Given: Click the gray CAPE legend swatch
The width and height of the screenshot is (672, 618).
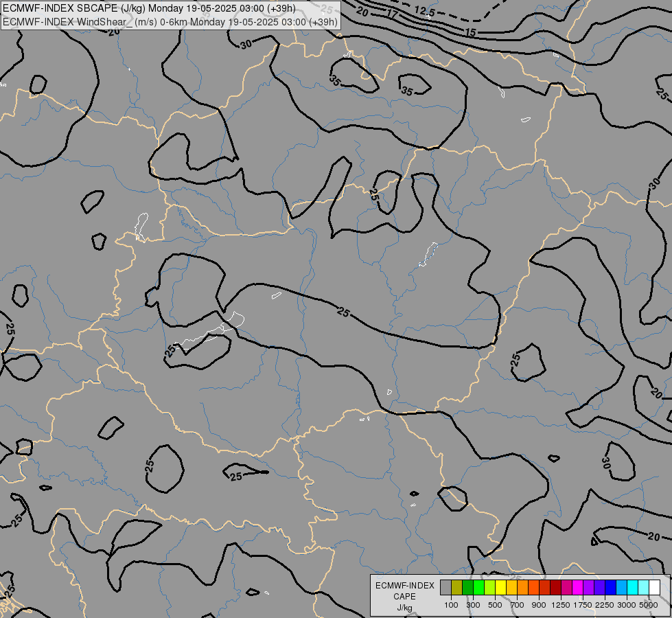Looking at the screenshot, I should [445, 588].
